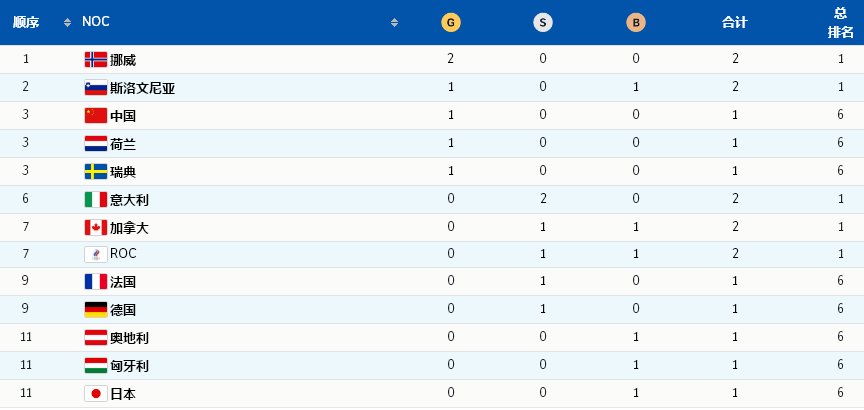The image size is (864, 410).
Task: Click the silver medal S icon
Action: click(543, 22)
